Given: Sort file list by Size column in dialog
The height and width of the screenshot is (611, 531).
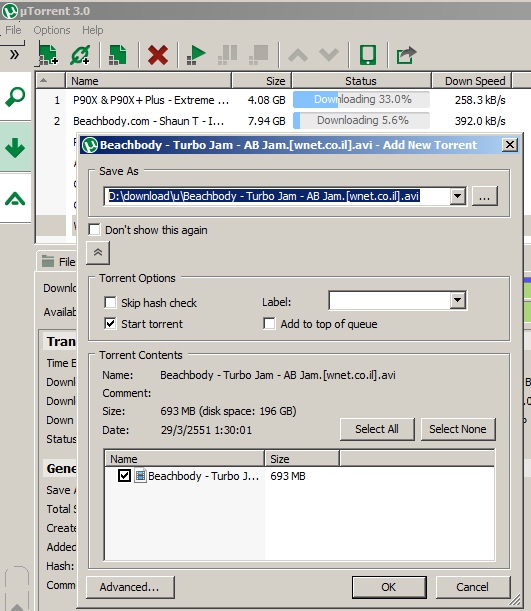Looking at the screenshot, I should pos(302,458).
